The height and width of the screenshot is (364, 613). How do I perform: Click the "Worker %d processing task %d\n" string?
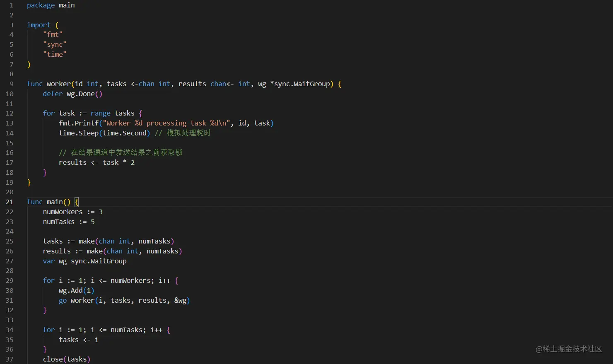pyautogui.click(x=166, y=123)
